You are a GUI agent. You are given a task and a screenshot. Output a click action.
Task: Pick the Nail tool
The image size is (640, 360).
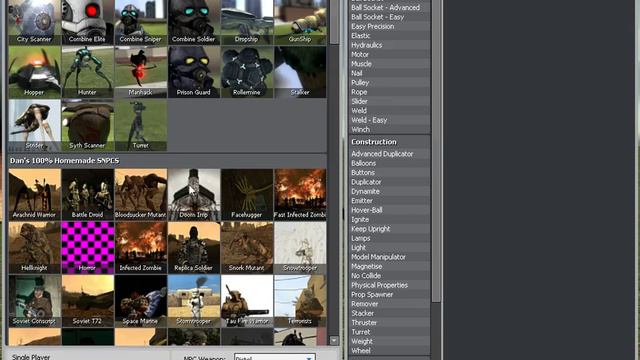[x=390, y=73]
